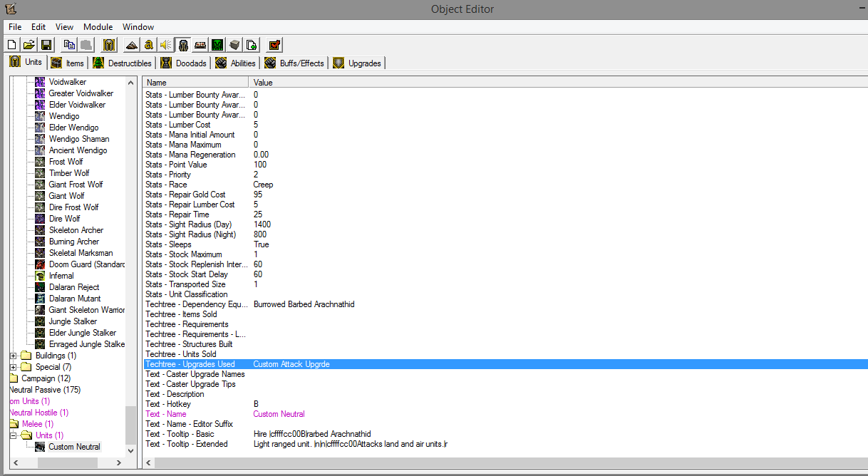This screenshot has height=476, width=868.
Task: Switch to the Abilities tab
Action: click(237, 63)
